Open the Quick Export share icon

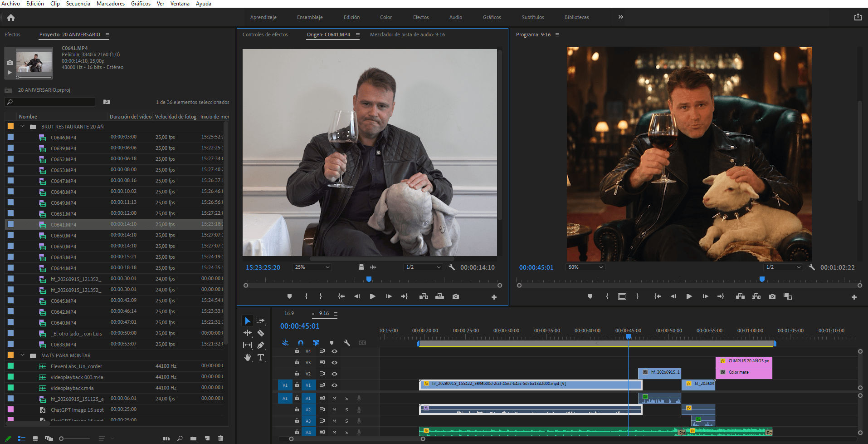[x=858, y=17]
